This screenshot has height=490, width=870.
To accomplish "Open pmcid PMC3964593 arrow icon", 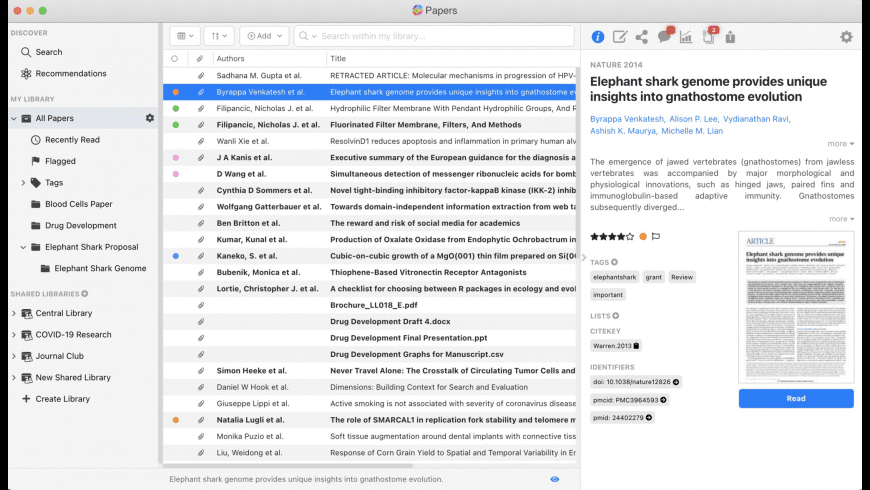I will [663, 400].
